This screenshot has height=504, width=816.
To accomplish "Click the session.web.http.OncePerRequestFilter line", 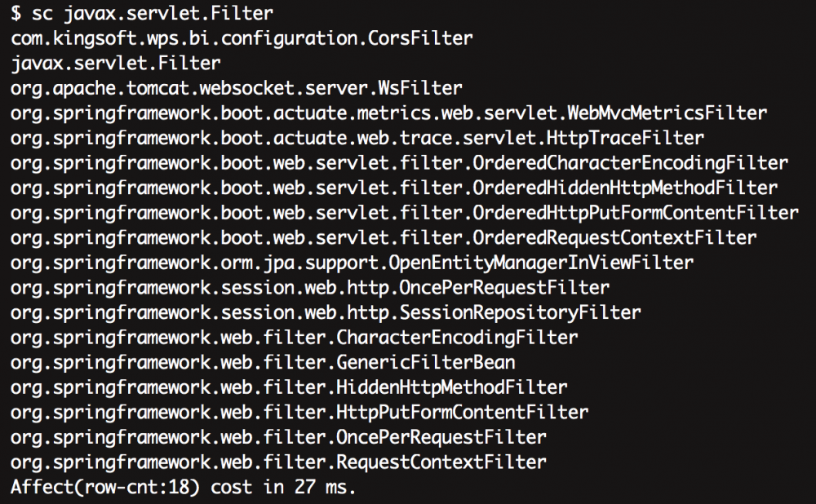I will point(310,288).
